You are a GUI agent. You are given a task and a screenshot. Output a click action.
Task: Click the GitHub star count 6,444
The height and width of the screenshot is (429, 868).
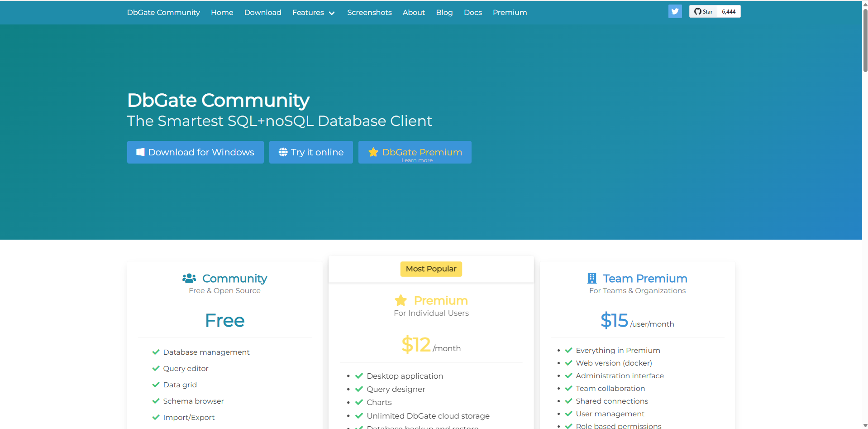tap(729, 12)
